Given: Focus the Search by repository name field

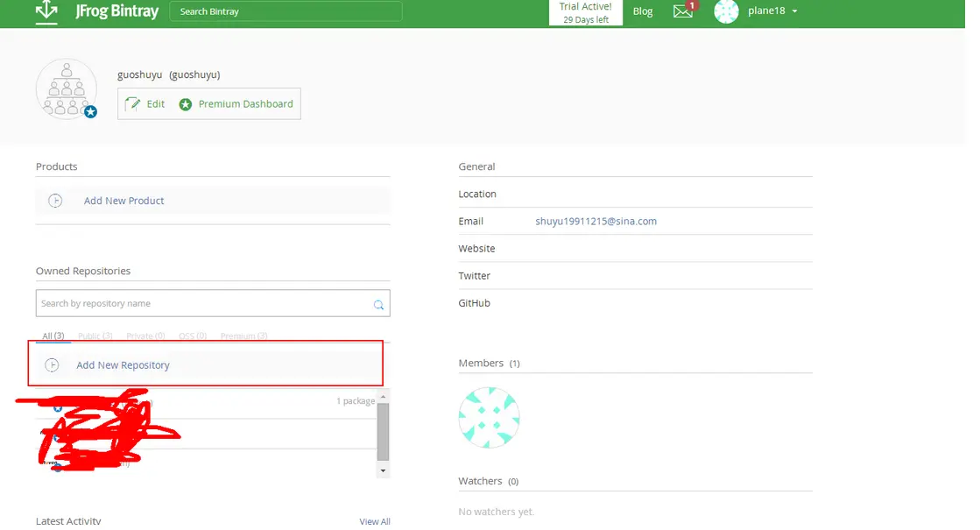Looking at the screenshot, I should coord(213,303).
